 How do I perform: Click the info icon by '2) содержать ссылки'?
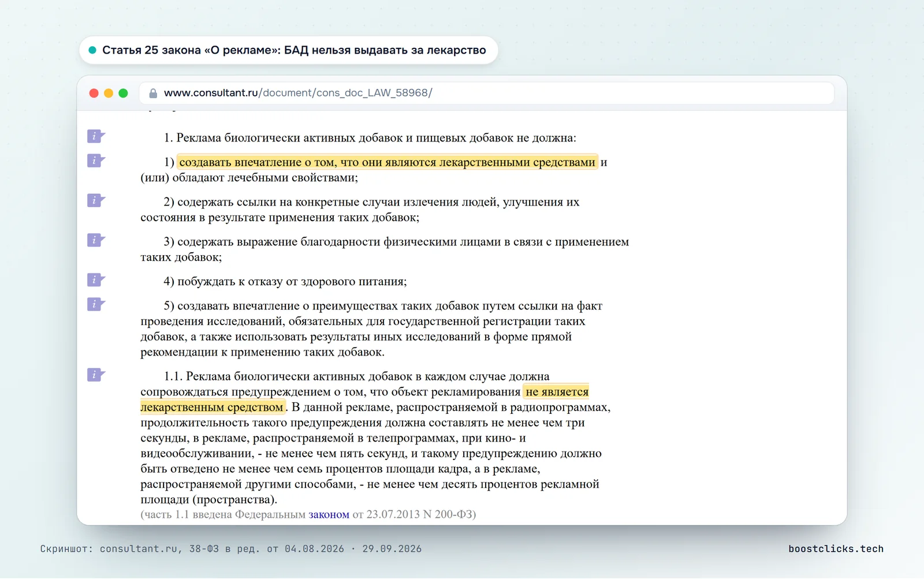tap(96, 200)
